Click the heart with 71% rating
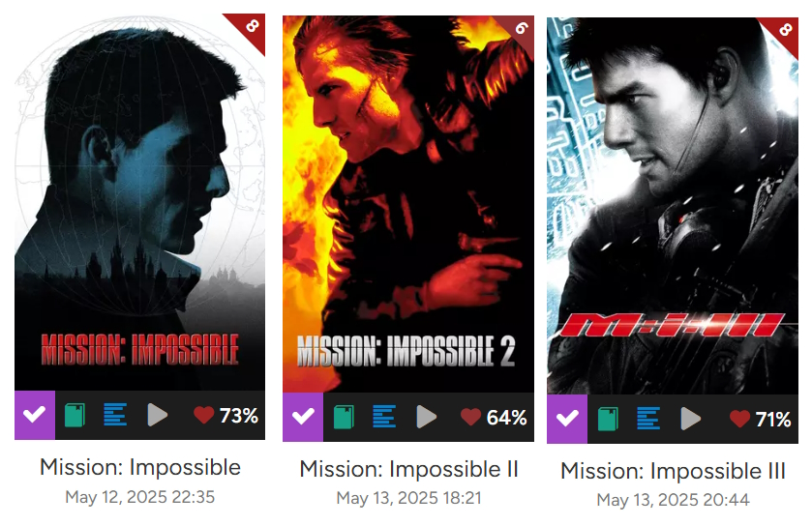 739,419
